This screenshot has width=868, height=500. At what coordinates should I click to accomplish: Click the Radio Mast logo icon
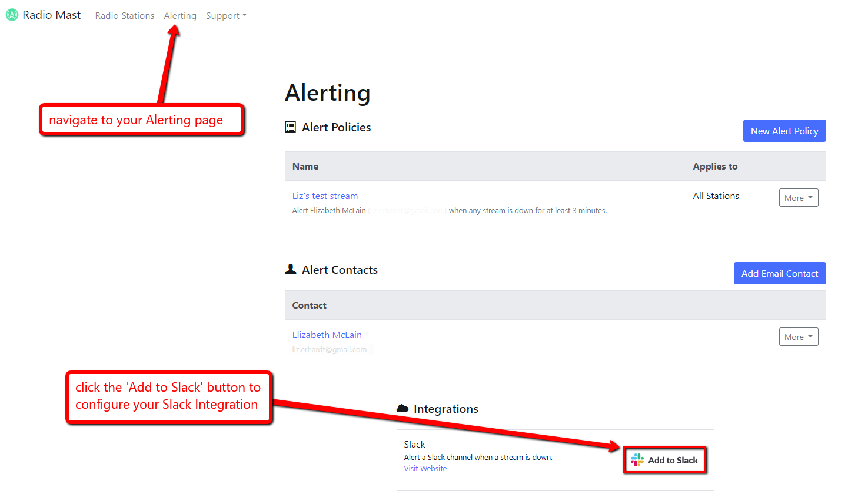(12, 15)
